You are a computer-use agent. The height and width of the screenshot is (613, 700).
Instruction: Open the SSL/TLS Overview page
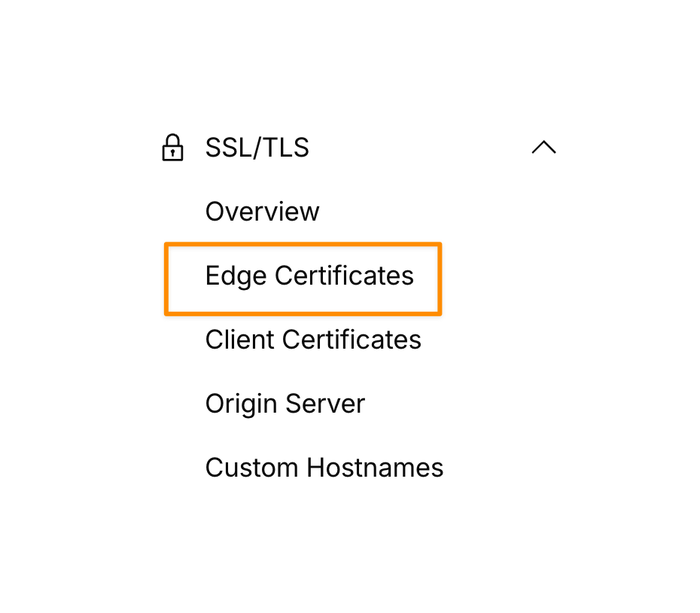(x=262, y=212)
